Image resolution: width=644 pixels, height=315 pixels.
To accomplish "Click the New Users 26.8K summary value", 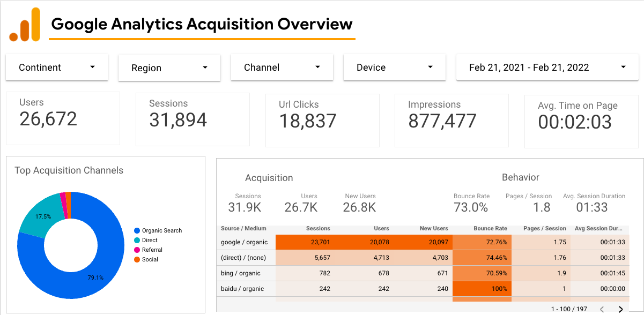I will pyautogui.click(x=359, y=207).
